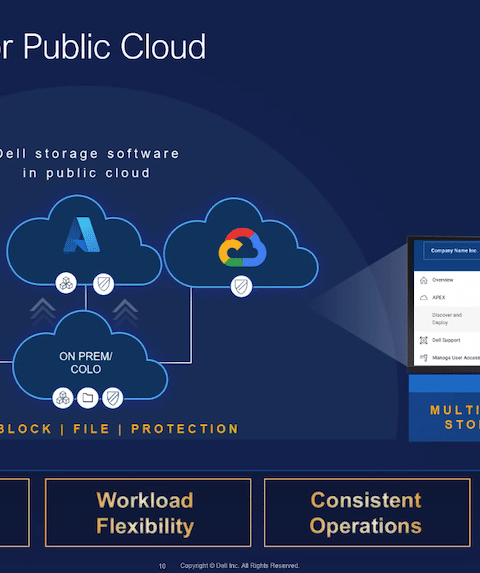Click the 'storage software' subtitle text
This screenshot has height=573, width=480.
(x=107, y=154)
